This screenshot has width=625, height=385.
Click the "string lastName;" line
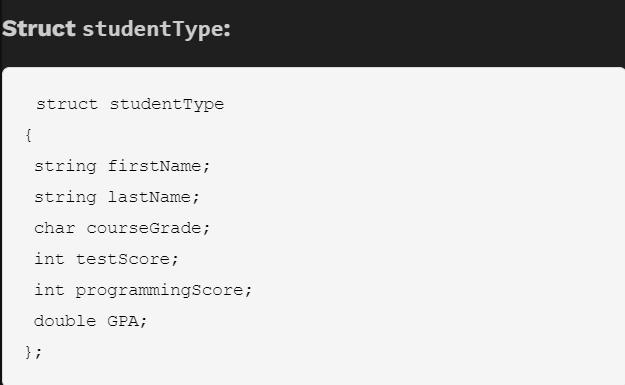pos(117,197)
